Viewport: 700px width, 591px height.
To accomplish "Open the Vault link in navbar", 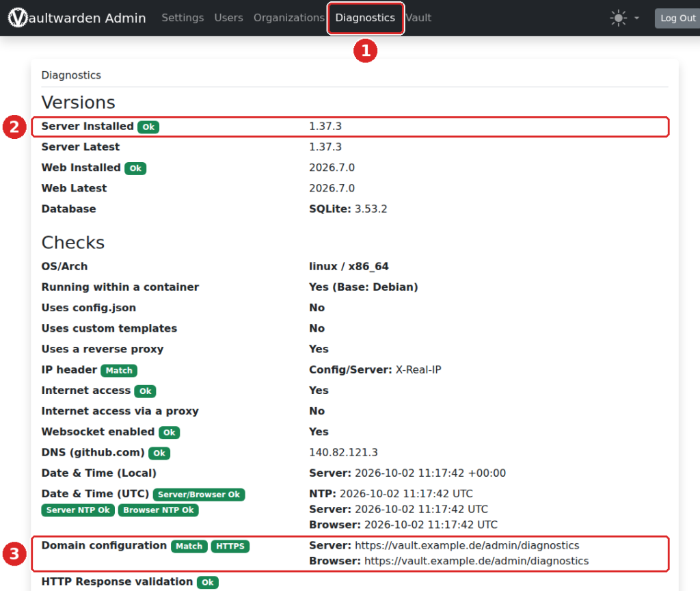I will point(418,18).
